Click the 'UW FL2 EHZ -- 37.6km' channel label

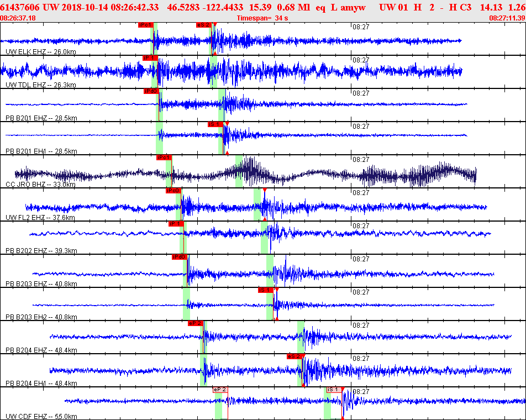(x=40, y=218)
